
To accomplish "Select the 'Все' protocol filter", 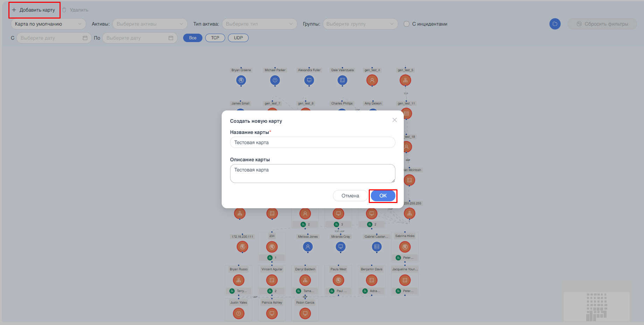I will click(x=193, y=38).
